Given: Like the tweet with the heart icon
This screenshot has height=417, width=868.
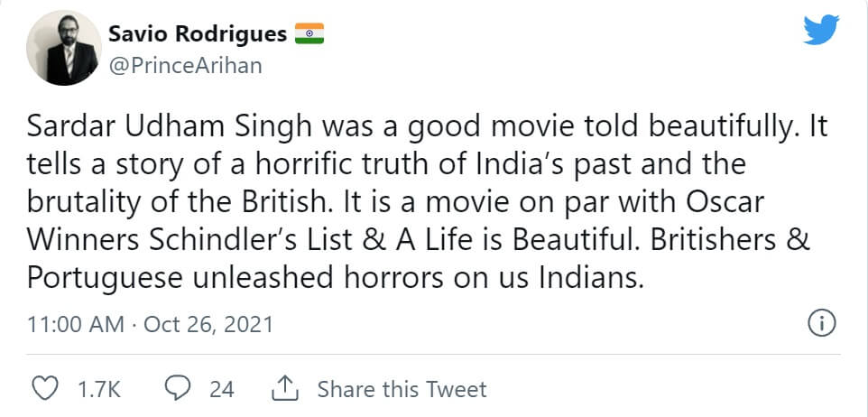Looking at the screenshot, I should 44,389.
